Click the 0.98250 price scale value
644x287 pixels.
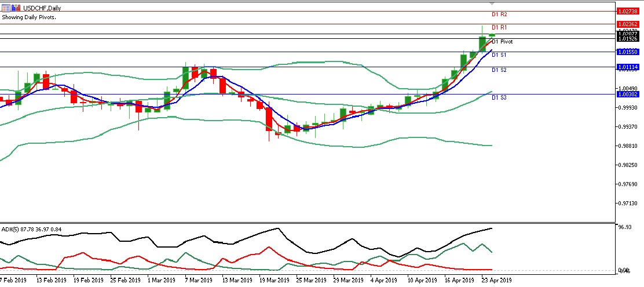[x=627, y=165]
